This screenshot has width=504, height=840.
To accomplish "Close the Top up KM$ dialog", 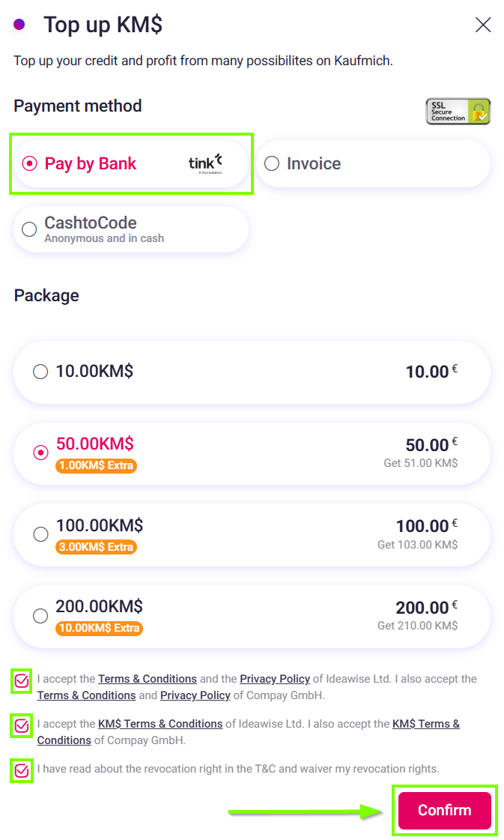I will (x=482, y=25).
